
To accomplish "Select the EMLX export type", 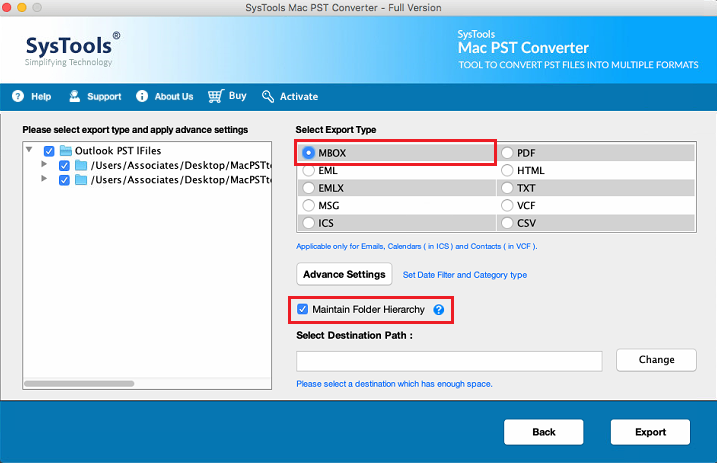I will pos(309,188).
